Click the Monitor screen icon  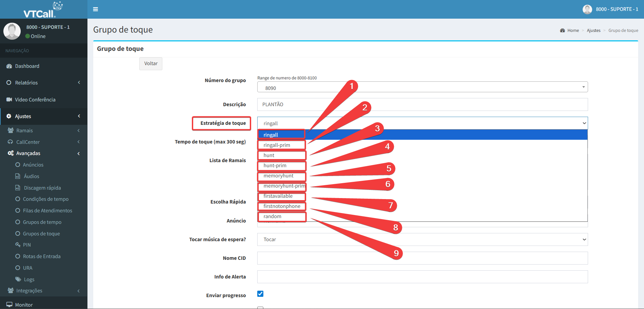pyautogui.click(x=9, y=305)
